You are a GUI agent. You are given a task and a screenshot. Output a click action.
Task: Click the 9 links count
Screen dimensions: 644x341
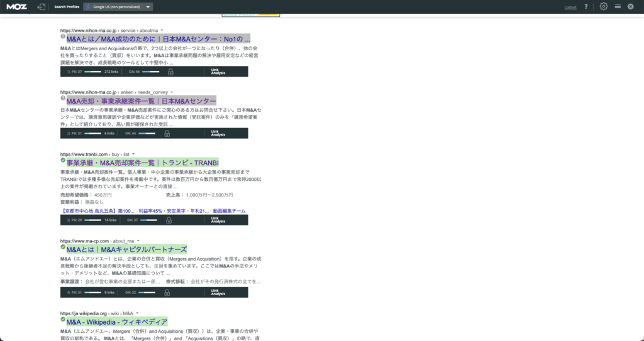click(x=109, y=293)
